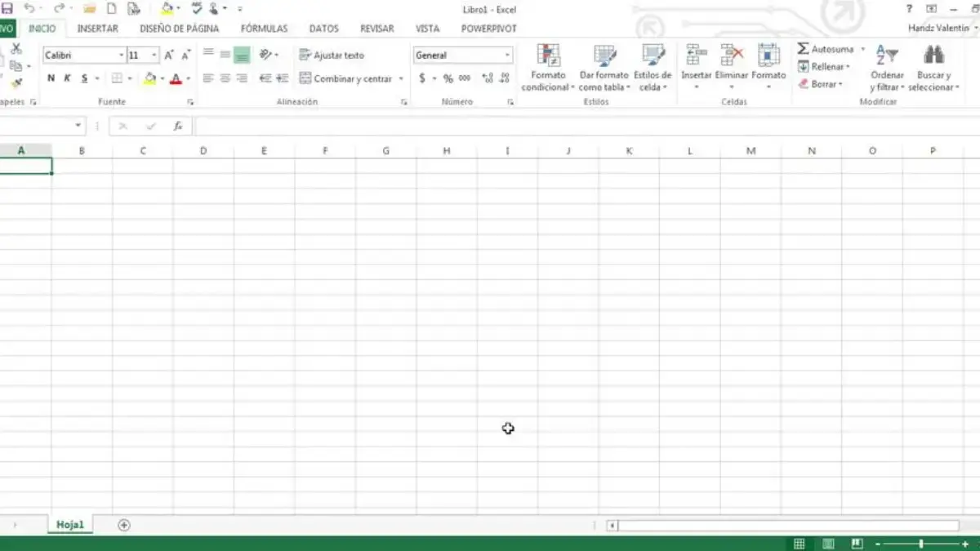The width and height of the screenshot is (980, 551).
Task: Insert function with the fx button
Action: (x=178, y=127)
